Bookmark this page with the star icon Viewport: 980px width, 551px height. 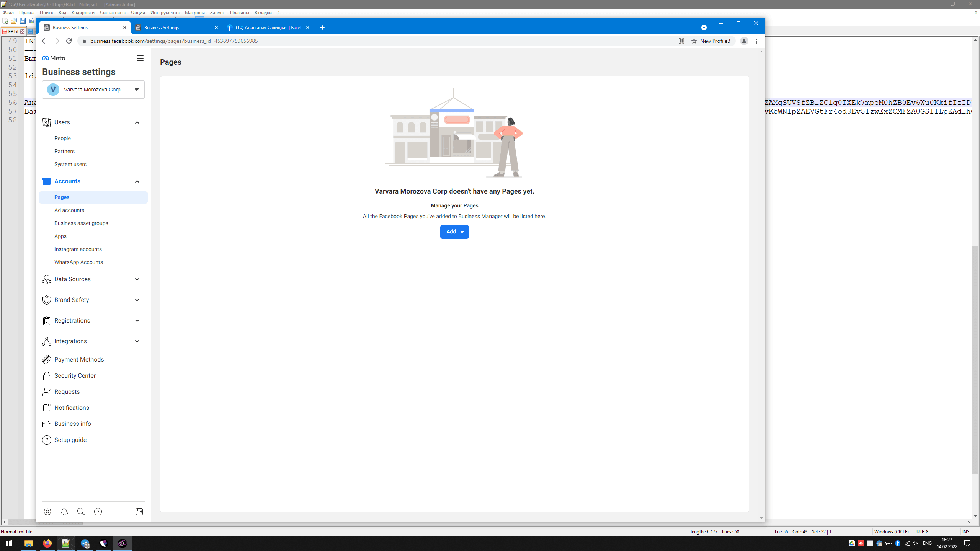(x=694, y=41)
